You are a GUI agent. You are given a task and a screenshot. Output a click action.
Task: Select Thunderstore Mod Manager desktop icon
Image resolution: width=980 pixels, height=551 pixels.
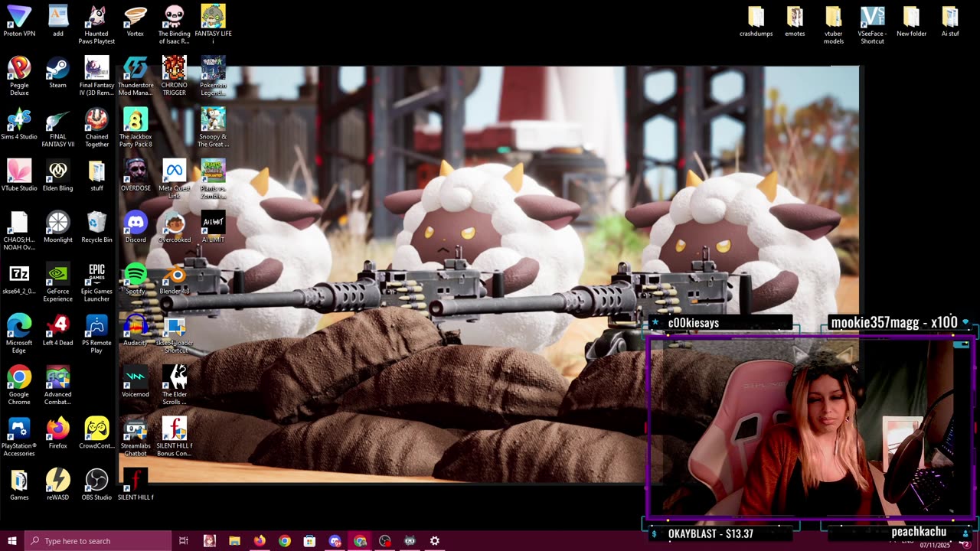[x=136, y=77]
